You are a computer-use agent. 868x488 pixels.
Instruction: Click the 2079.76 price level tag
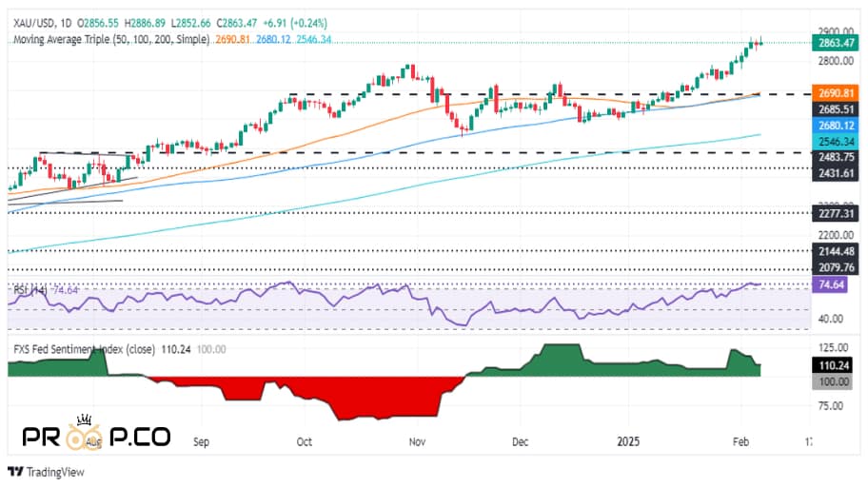pos(836,268)
